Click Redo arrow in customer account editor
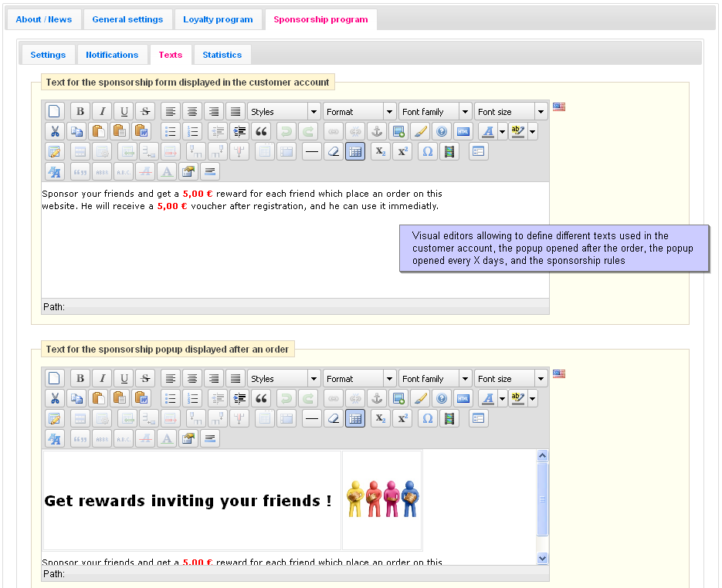 pyautogui.click(x=308, y=132)
